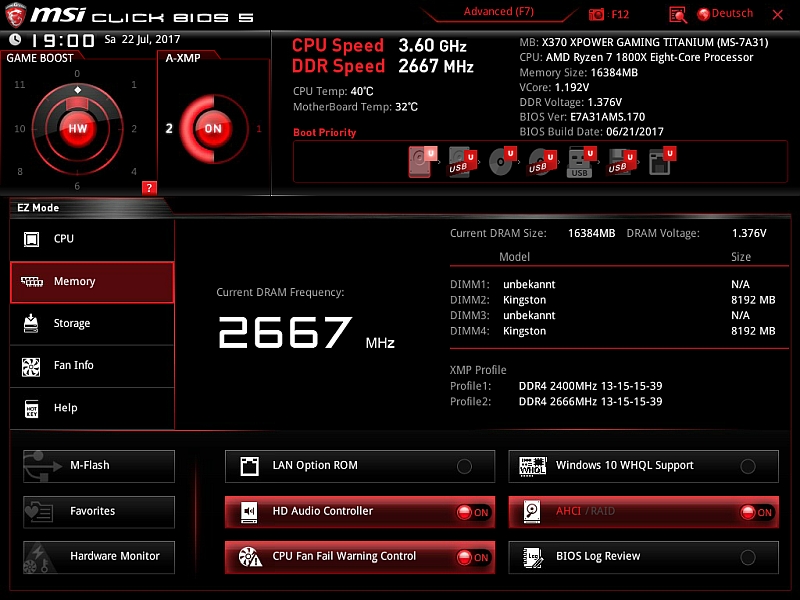Screen dimensions: 800x600
Task: Take a screenshot using the F12 camera icon
Action: click(596, 14)
